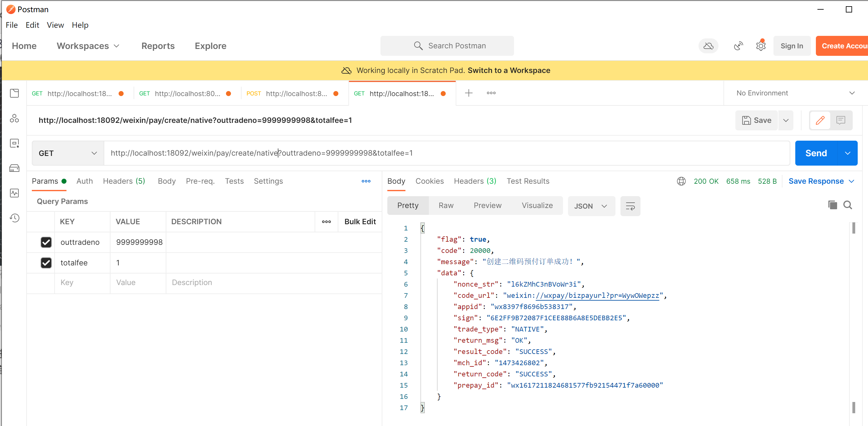This screenshot has width=868, height=426.
Task: Click the Bulk Edit link
Action: coord(360,222)
